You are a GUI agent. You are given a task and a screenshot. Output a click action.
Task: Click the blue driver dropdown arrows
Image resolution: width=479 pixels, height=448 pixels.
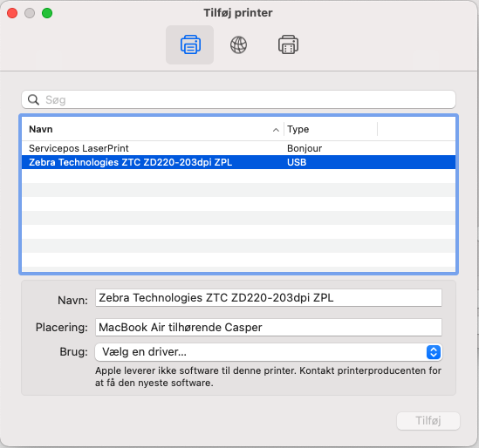click(433, 352)
